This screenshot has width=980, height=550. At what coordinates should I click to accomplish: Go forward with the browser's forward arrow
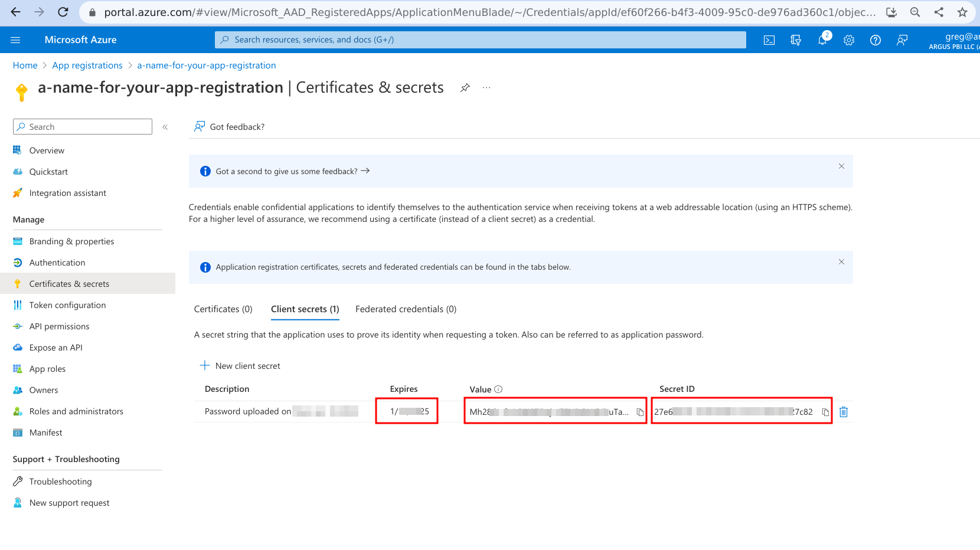coord(39,12)
